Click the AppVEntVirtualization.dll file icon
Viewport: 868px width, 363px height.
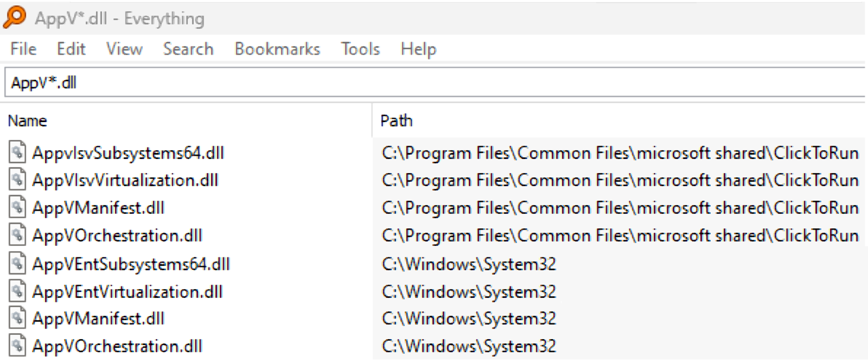tap(17, 291)
